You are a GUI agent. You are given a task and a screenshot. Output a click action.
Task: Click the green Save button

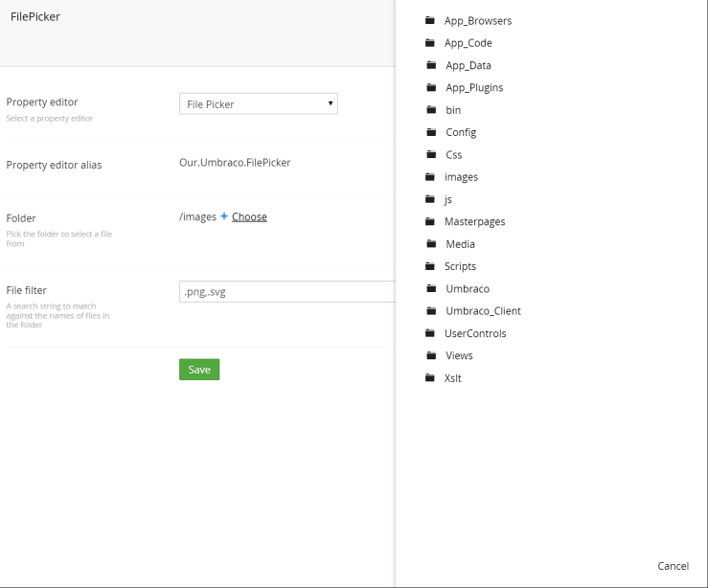[x=199, y=369]
